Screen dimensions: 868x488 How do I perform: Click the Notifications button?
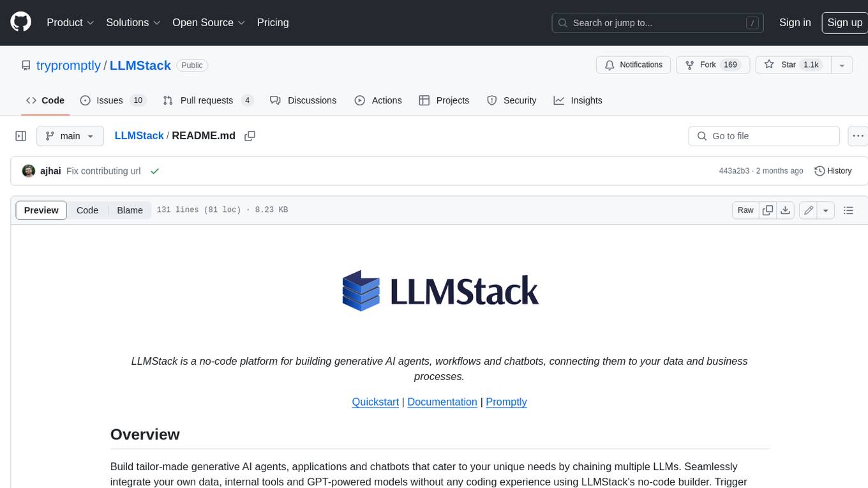(x=633, y=65)
